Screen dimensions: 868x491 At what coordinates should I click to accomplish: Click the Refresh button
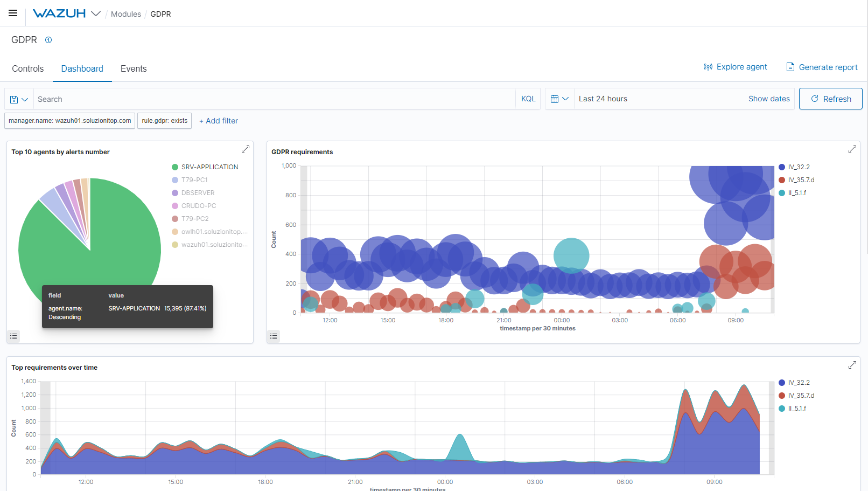pos(830,99)
